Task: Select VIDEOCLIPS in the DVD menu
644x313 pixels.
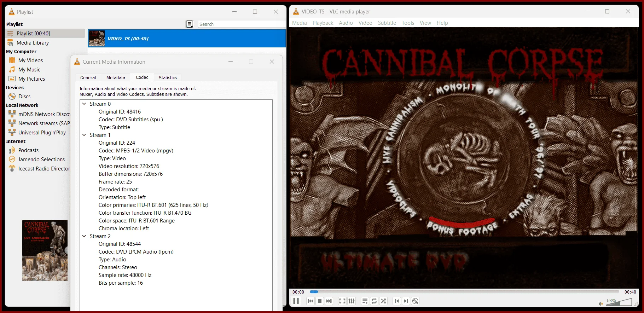Action: tap(401, 199)
